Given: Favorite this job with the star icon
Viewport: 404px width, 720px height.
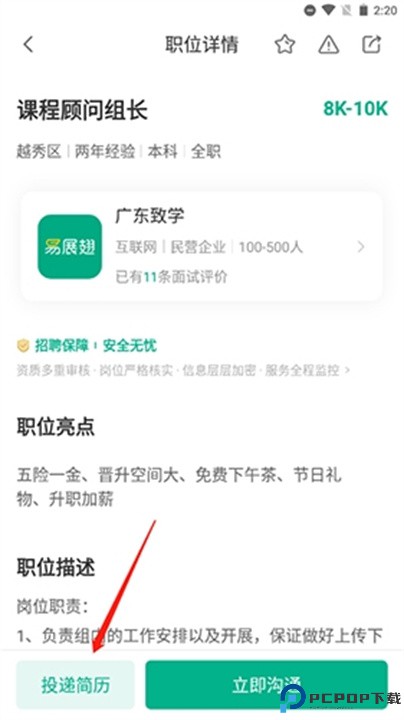Looking at the screenshot, I should click(x=285, y=45).
